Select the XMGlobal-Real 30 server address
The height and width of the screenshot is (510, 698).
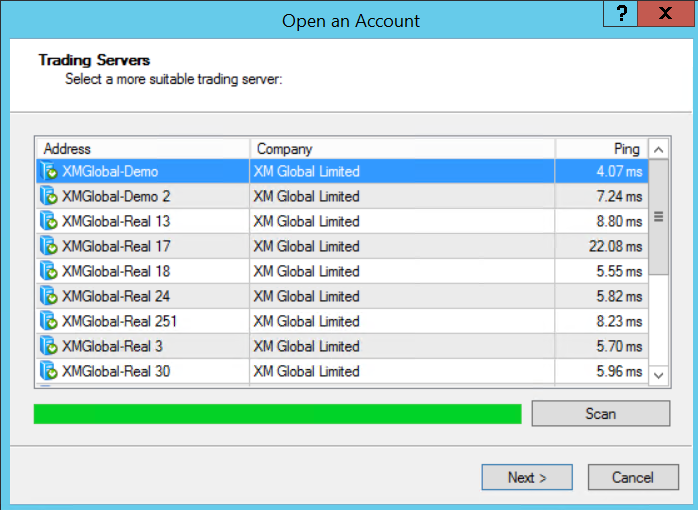point(116,371)
